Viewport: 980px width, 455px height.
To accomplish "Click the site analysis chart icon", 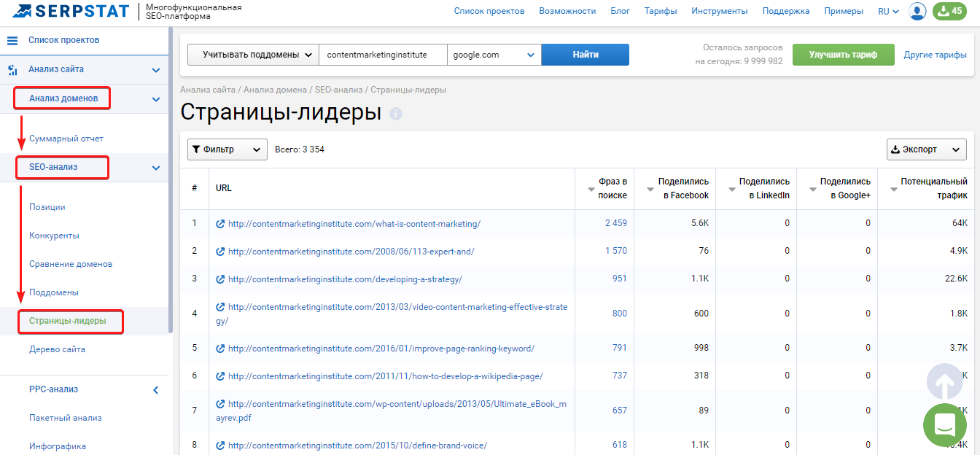I will tap(12, 70).
